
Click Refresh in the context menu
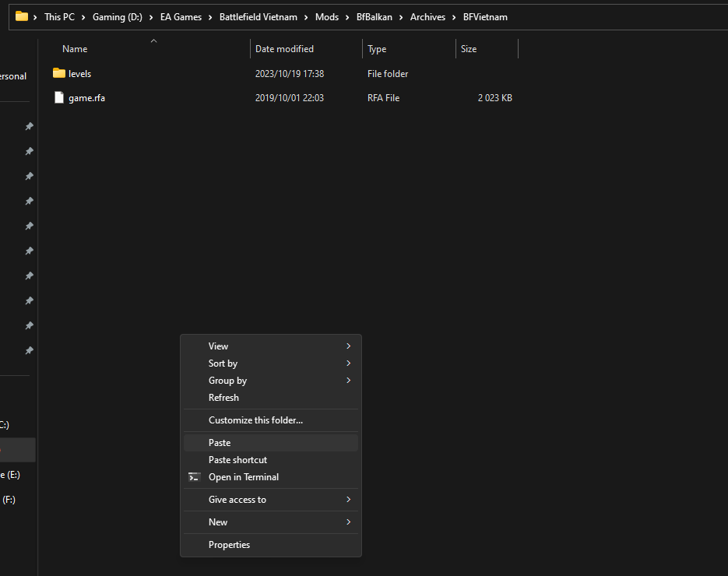tap(223, 398)
